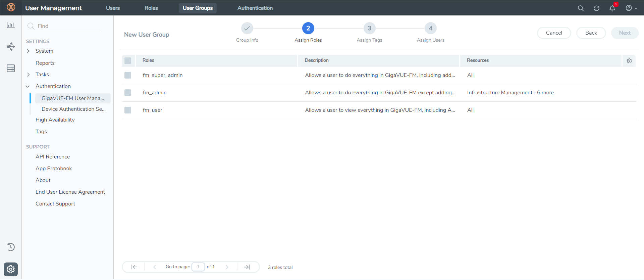Switch to the Users tab
Screen dimensions: 644x280
point(113,8)
